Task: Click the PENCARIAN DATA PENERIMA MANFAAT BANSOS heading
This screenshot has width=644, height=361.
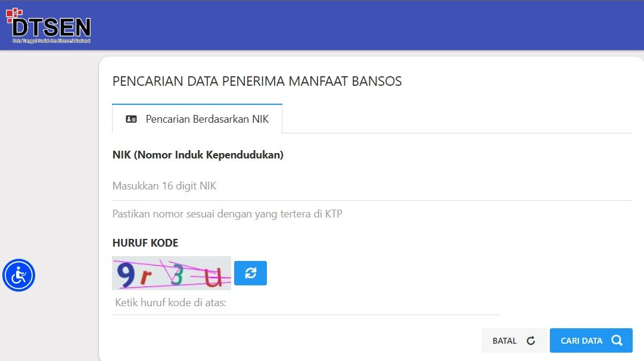Action: (257, 82)
